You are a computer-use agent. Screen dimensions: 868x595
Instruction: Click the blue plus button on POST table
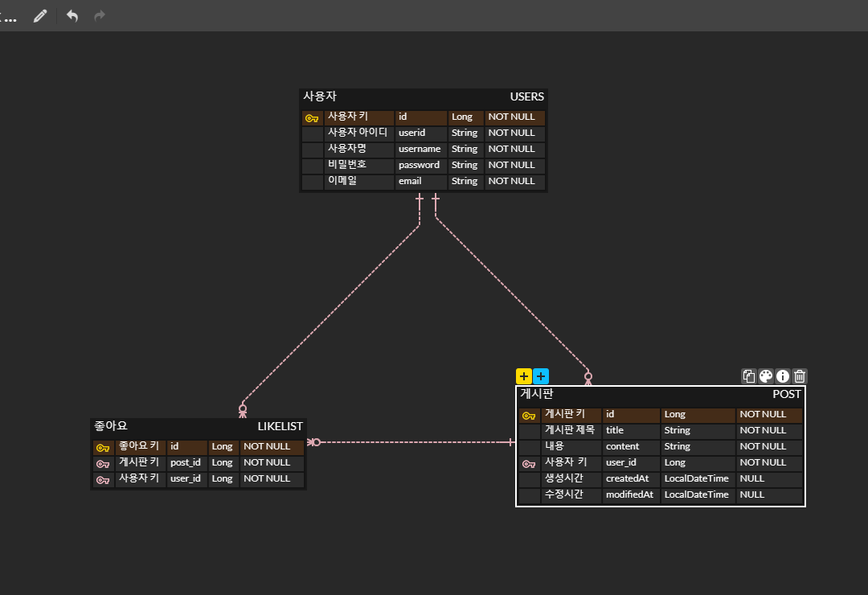coord(541,376)
